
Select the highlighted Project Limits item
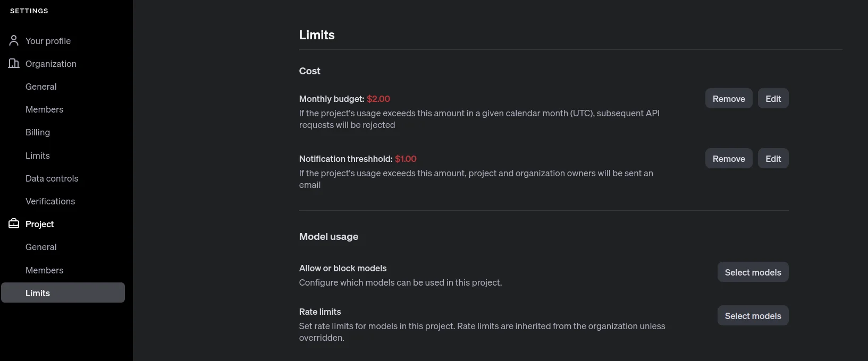tap(63, 293)
